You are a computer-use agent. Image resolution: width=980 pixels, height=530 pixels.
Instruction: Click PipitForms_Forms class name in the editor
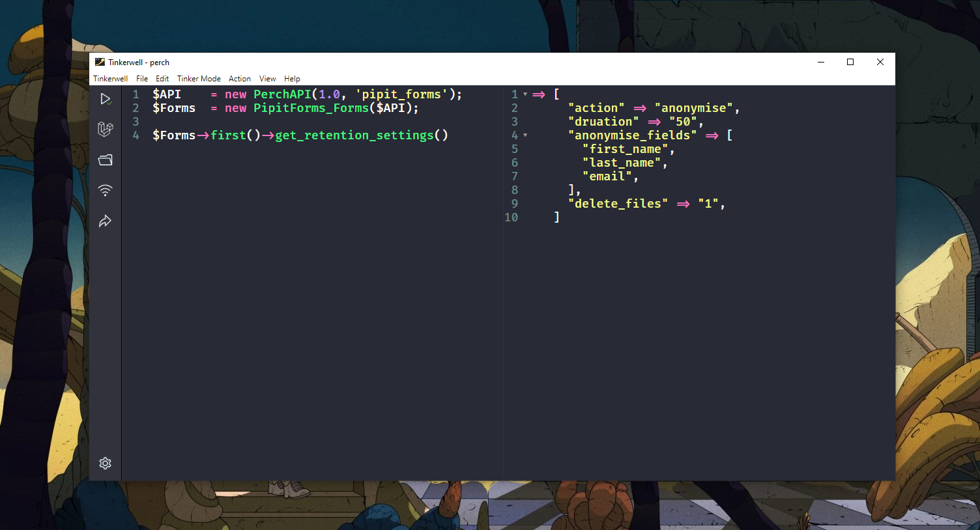tap(311, 108)
